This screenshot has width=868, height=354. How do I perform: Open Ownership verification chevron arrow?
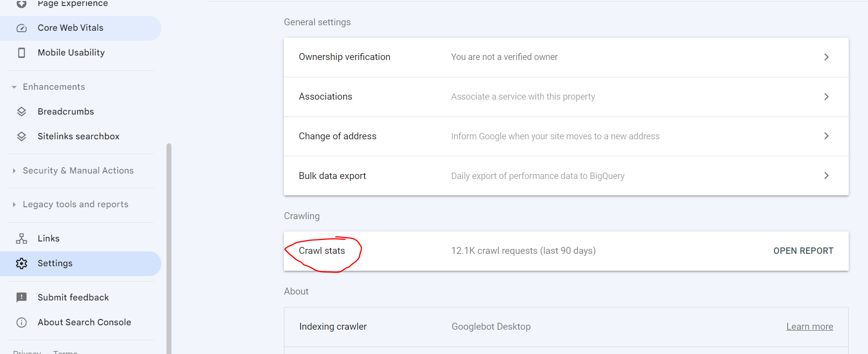826,57
